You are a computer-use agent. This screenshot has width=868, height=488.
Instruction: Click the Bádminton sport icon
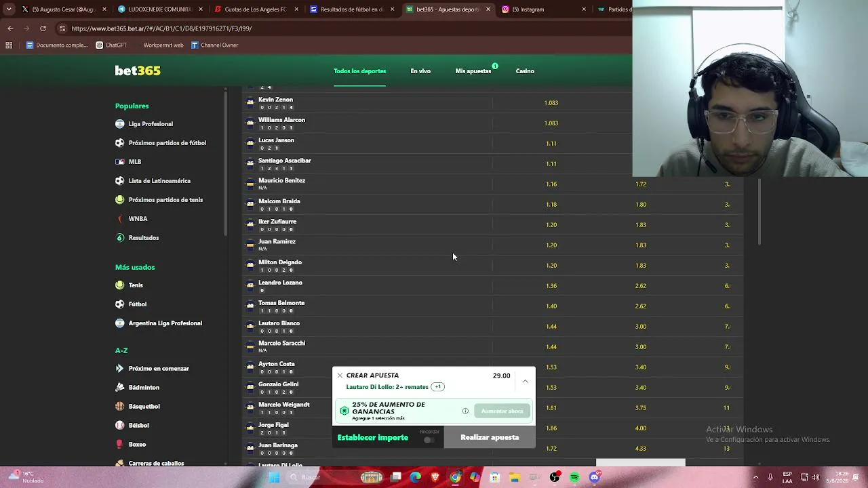pos(120,388)
